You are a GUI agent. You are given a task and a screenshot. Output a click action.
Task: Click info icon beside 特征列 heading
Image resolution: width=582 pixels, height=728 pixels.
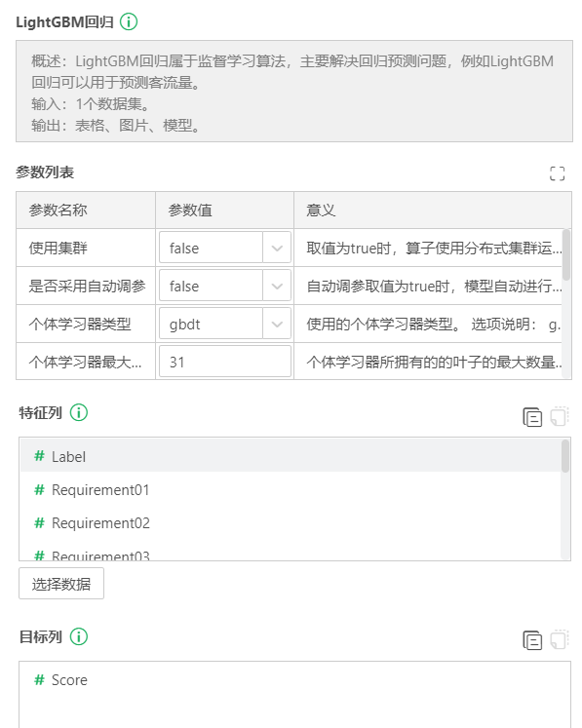click(79, 412)
